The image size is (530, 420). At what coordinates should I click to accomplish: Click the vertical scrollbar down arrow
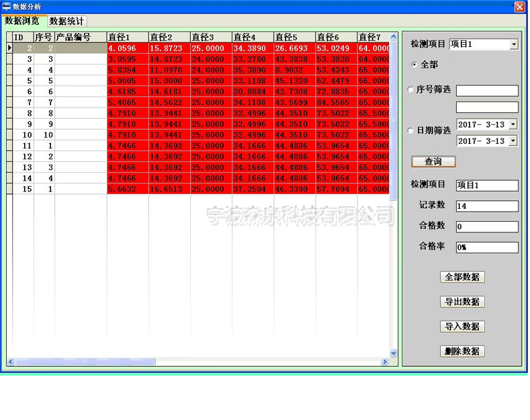pyautogui.click(x=394, y=352)
